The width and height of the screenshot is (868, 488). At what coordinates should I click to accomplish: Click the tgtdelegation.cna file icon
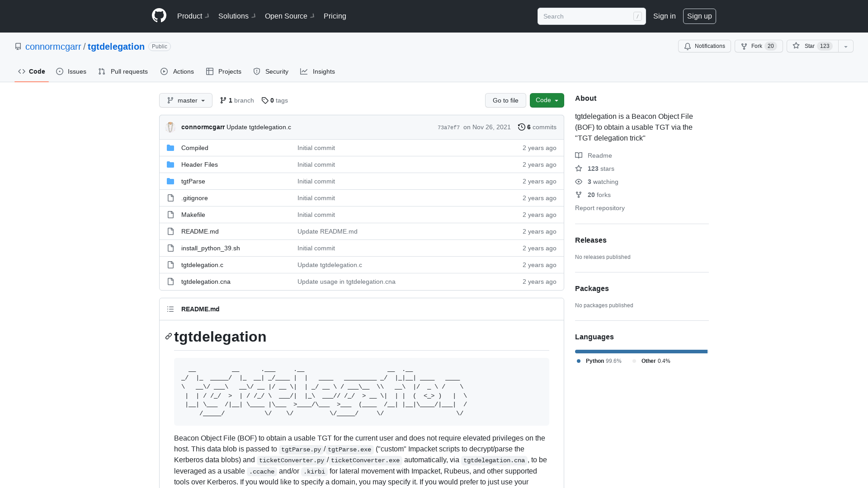[170, 282]
